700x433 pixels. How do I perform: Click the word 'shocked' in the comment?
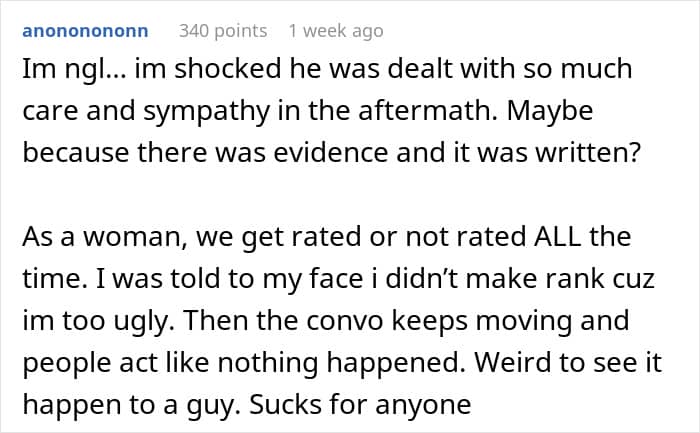tap(228, 69)
